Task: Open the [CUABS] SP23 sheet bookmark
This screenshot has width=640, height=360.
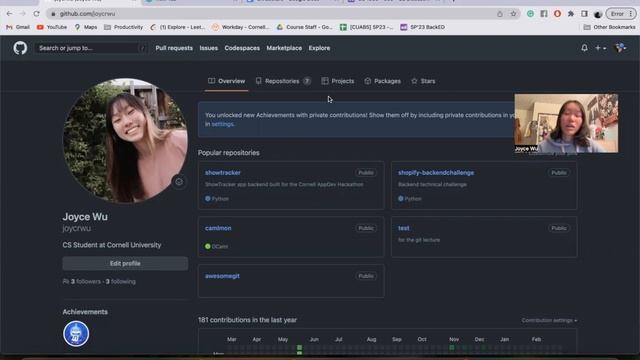Action: [367, 27]
